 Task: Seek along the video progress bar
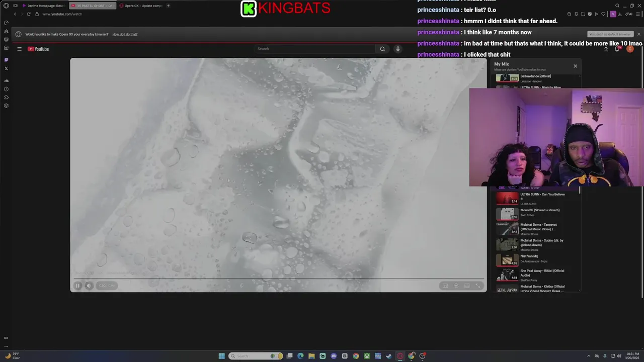click(x=278, y=279)
